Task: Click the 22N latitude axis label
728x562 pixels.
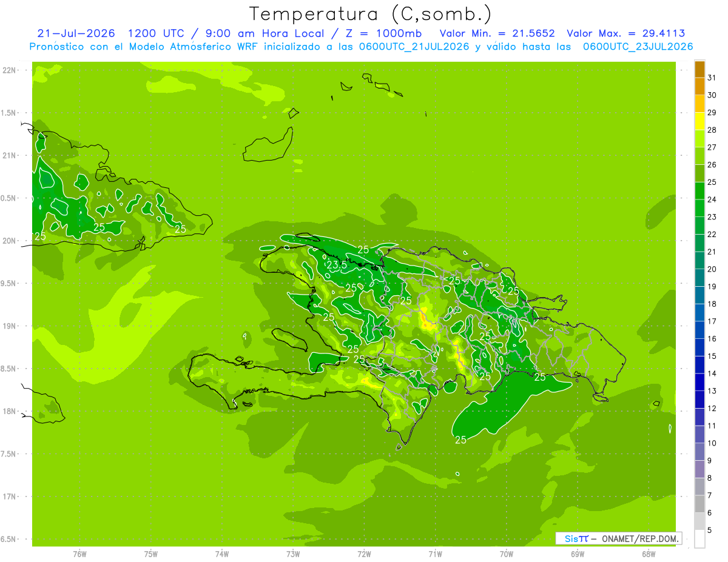Action: [8, 70]
